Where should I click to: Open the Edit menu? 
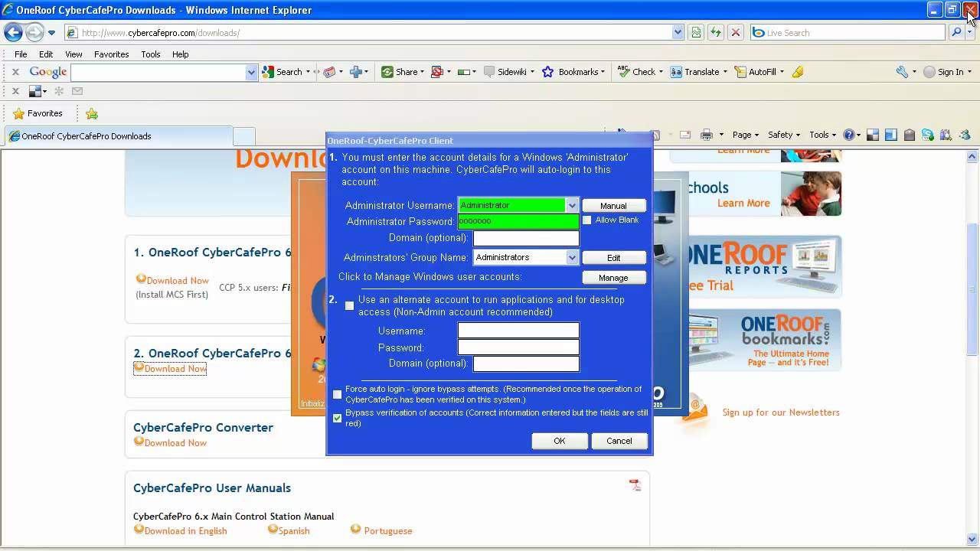click(46, 54)
